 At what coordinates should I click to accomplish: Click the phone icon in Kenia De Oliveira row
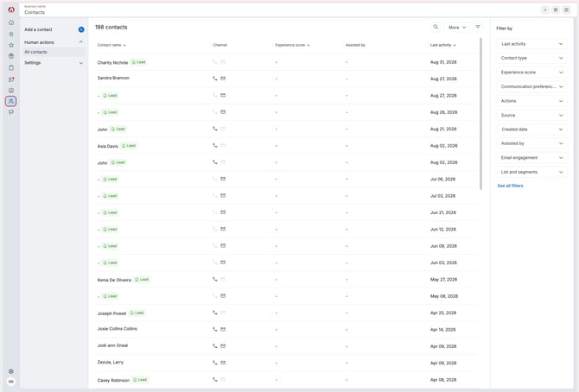click(x=215, y=279)
